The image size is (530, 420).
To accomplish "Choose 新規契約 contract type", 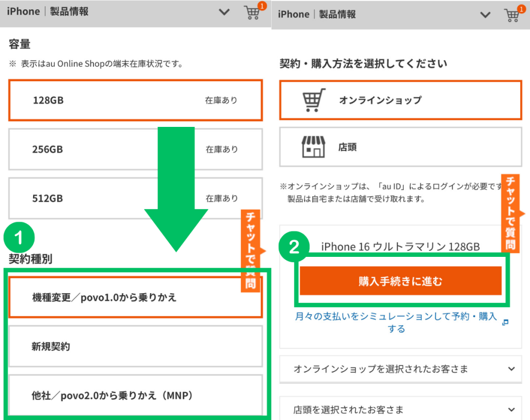I will [x=136, y=346].
